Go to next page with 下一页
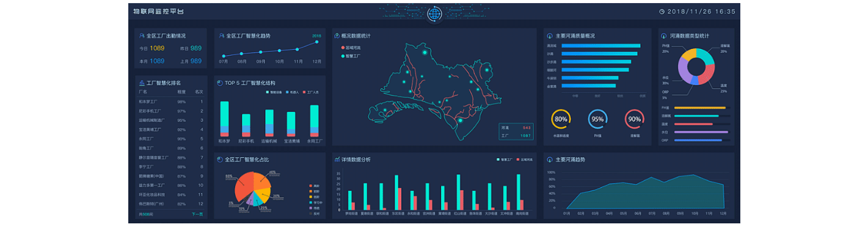Screen dimensions: 868x246 pyautogui.click(x=197, y=214)
